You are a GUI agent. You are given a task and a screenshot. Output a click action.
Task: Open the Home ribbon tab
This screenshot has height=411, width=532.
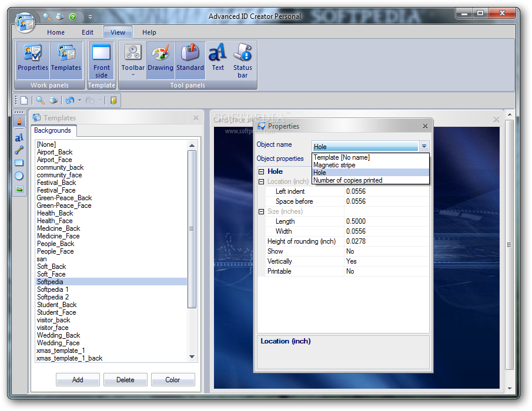tap(56, 32)
